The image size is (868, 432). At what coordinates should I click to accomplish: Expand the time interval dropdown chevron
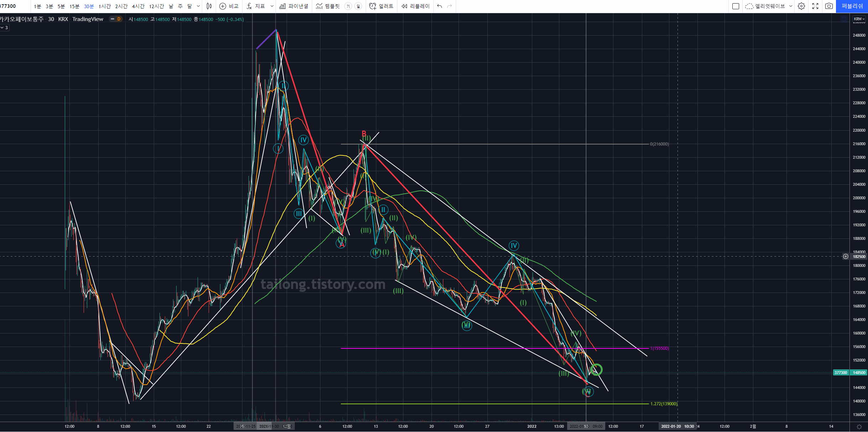point(198,6)
